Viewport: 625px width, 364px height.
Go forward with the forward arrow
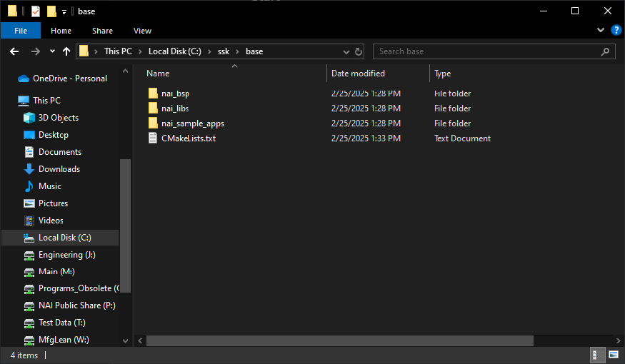[36, 51]
